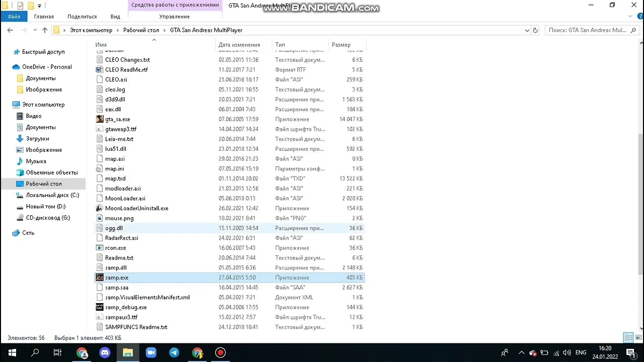
Task: Open Discord from the taskbar
Action: pyautogui.click(x=105, y=352)
